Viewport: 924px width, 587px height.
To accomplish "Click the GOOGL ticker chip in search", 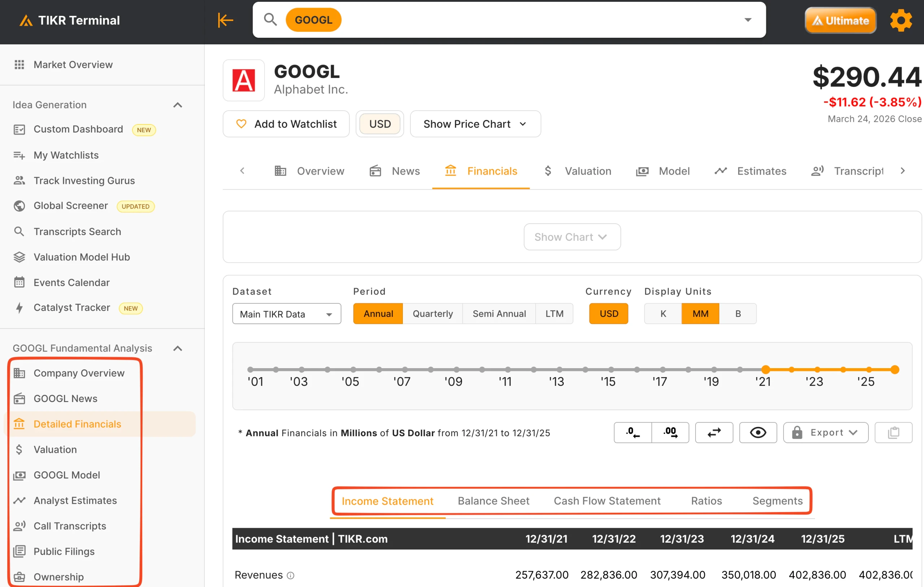I will pos(313,19).
